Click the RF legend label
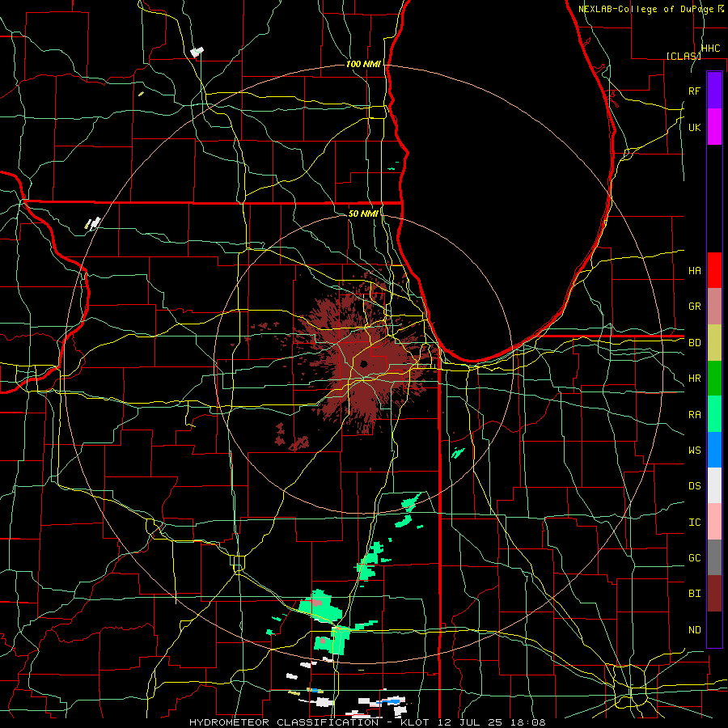The height and width of the screenshot is (728, 728). coord(695,91)
